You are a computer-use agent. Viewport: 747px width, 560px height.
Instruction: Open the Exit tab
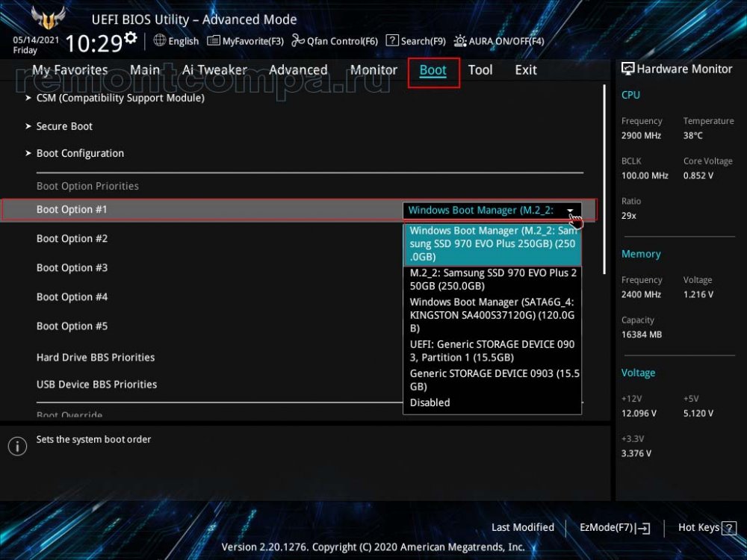526,70
